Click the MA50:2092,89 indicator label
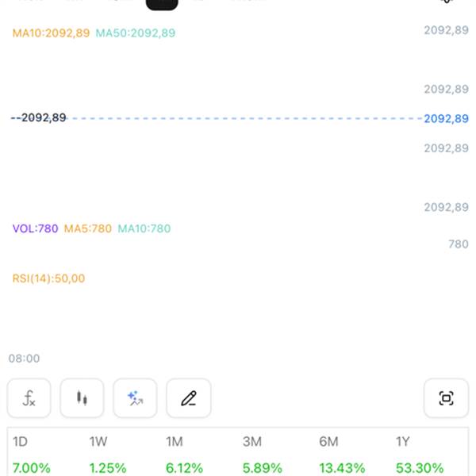Viewport: 476px width, 476px height. pyautogui.click(x=136, y=33)
